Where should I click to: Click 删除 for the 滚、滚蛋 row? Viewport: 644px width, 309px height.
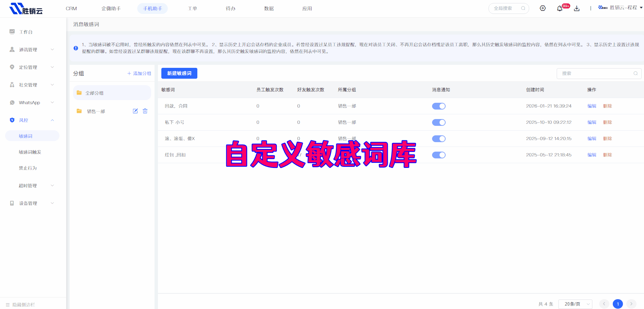607,138
